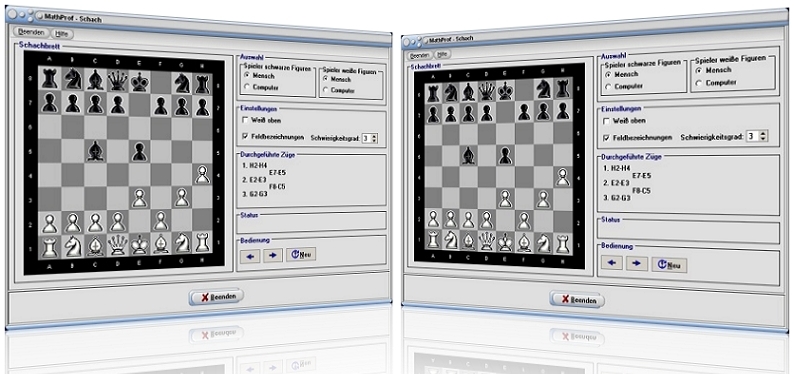Image resolution: width=794 pixels, height=374 pixels.
Task: Select black pawn on E5 in left board
Action: tap(139, 152)
